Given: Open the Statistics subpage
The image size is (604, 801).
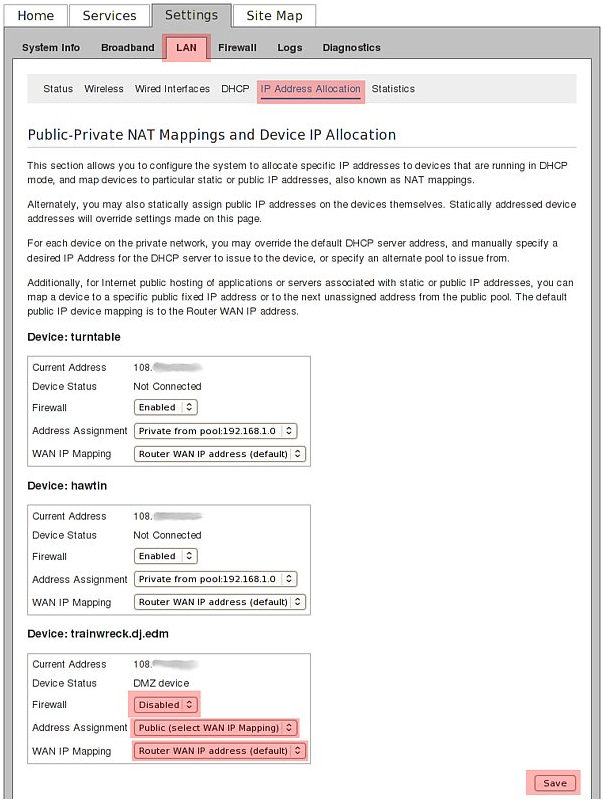Looking at the screenshot, I should click(x=393, y=89).
